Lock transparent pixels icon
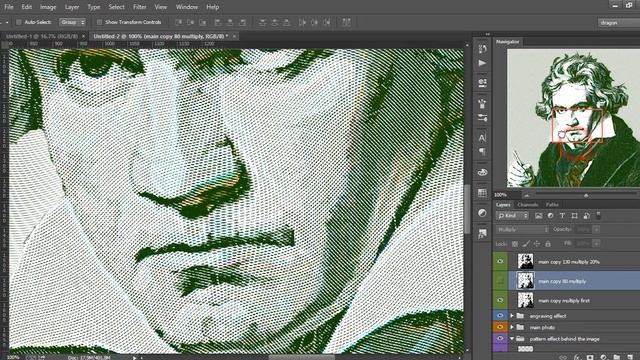 (515, 244)
